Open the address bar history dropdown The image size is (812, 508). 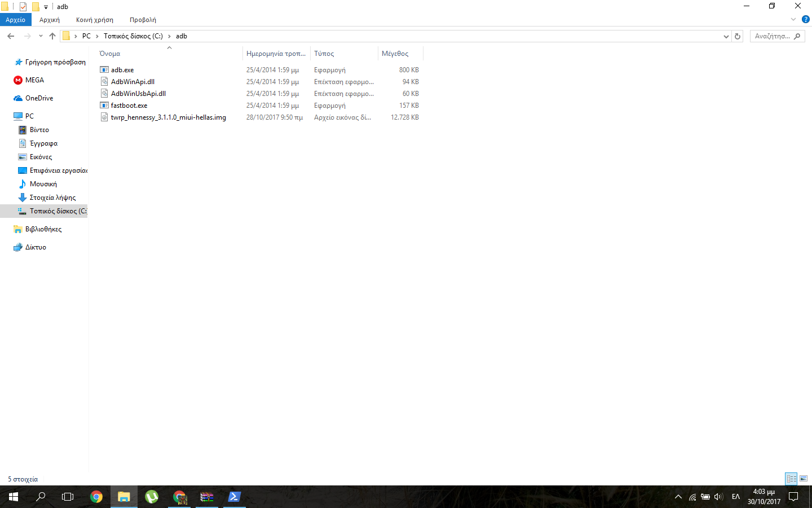click(x=726, y=36)
